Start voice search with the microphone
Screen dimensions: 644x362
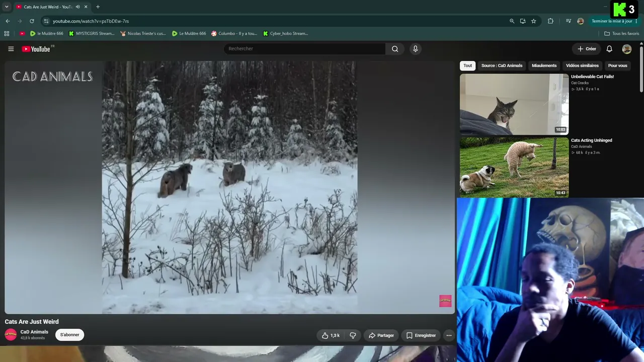pyautogui.click(x=415, y=49)
